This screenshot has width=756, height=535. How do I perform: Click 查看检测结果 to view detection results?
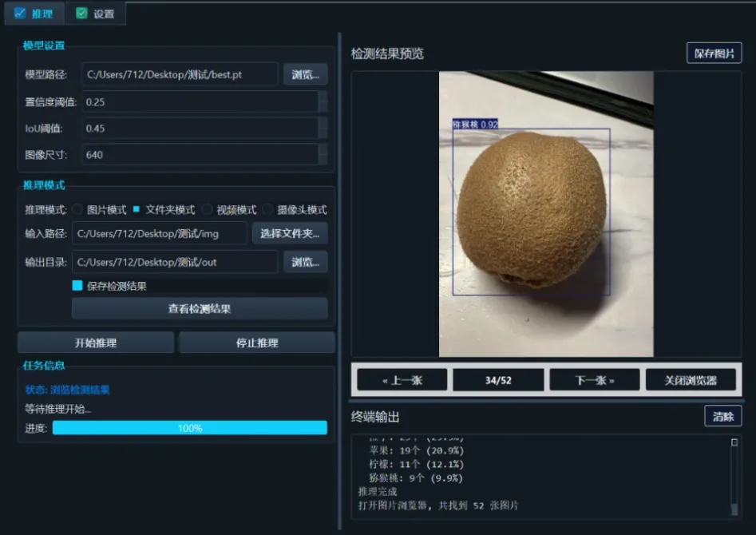pyautogui.click(x=202, y=308)
